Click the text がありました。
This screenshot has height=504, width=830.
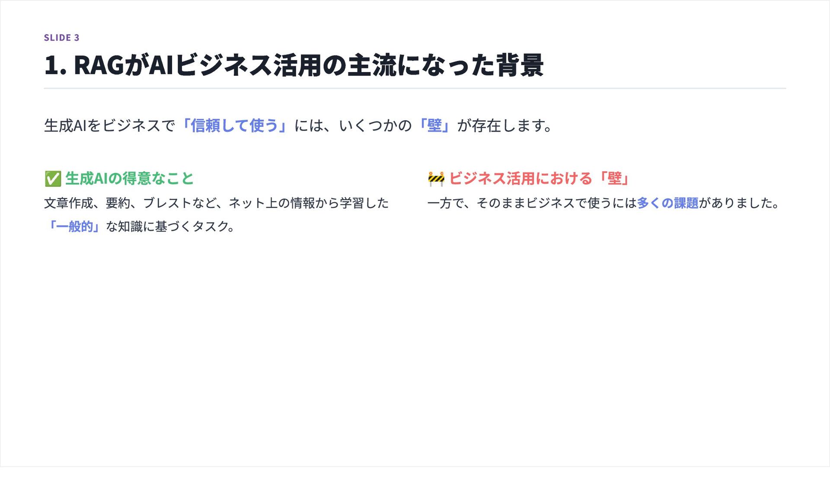[739, 203]
